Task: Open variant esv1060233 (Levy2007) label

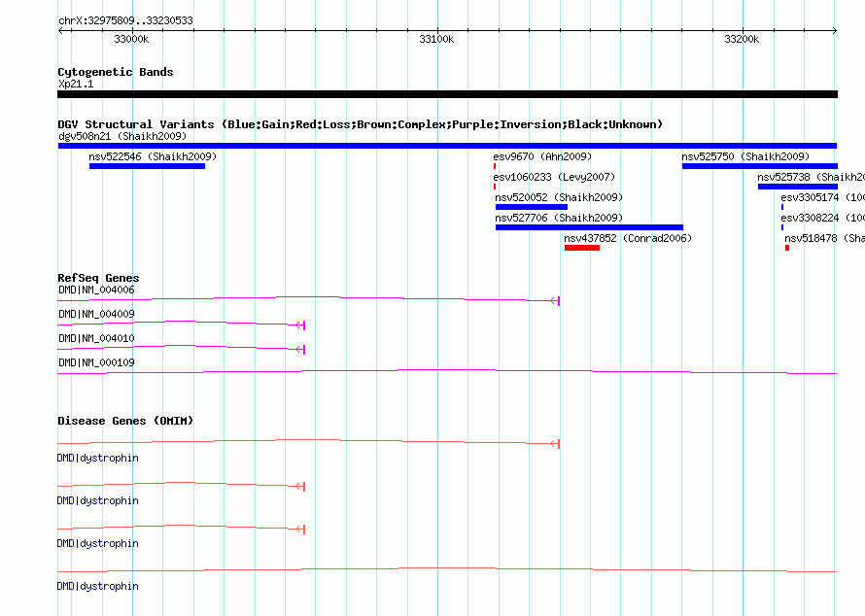Action: pyautogui.click(x=554, y=177)
